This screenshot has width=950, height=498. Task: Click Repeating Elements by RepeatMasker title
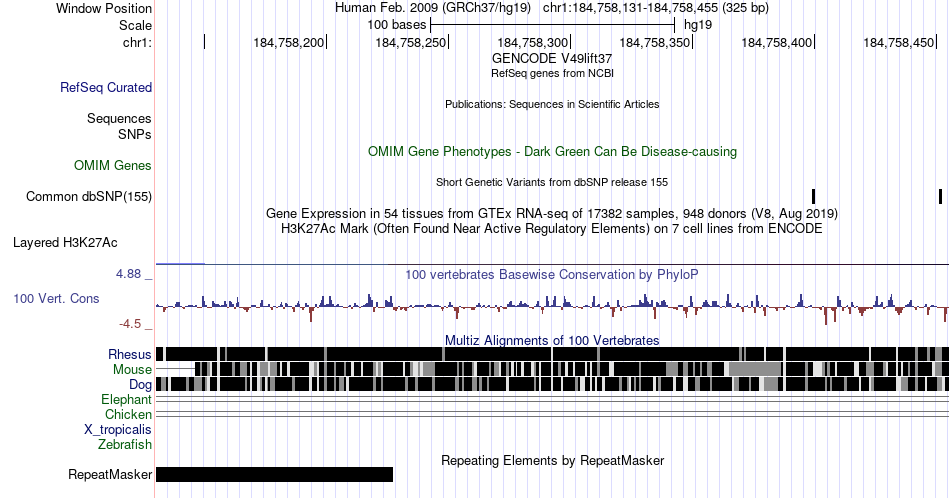coord(552,460)
